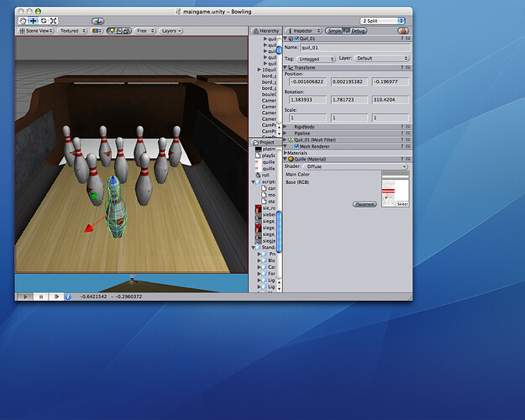
Task: Switch Inspector to Simple mode
Action: (x=333, y=30)
